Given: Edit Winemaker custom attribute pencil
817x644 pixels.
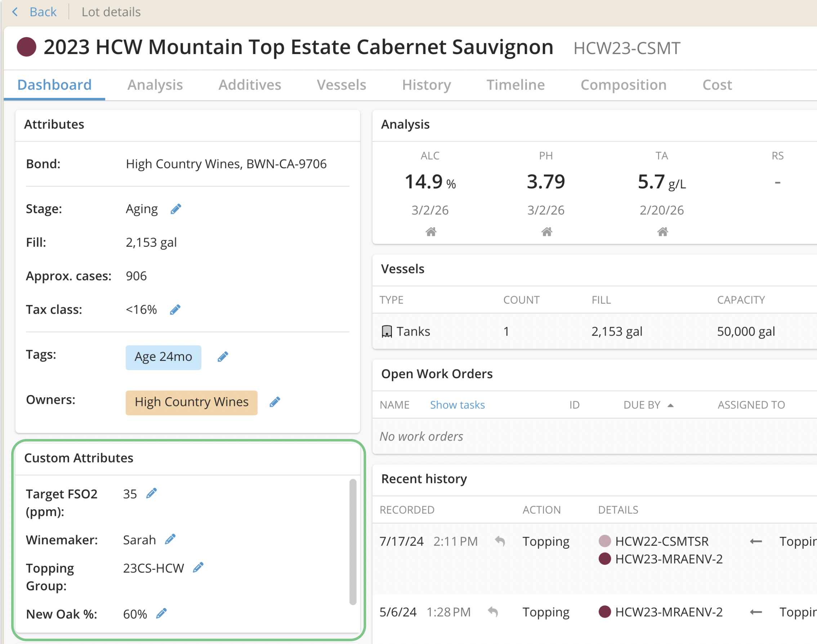Looking at the screenshot, I should click(x=170, y=539).
